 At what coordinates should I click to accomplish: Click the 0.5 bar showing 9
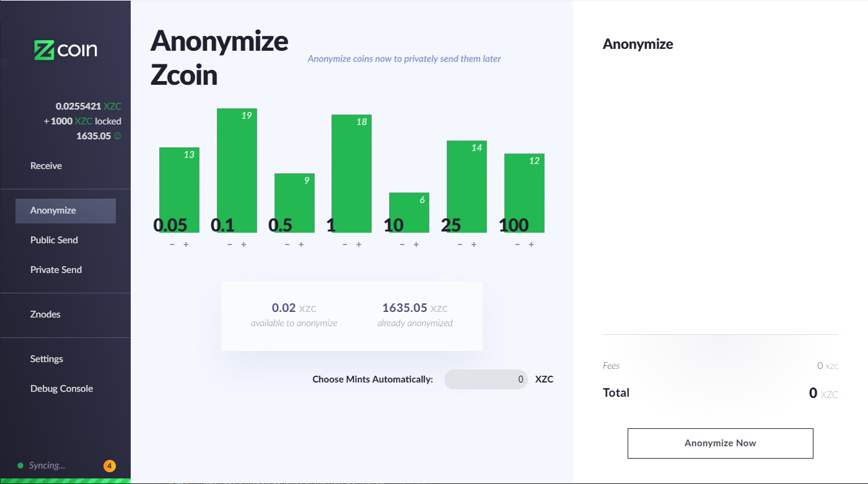click(x=294, y=203)
